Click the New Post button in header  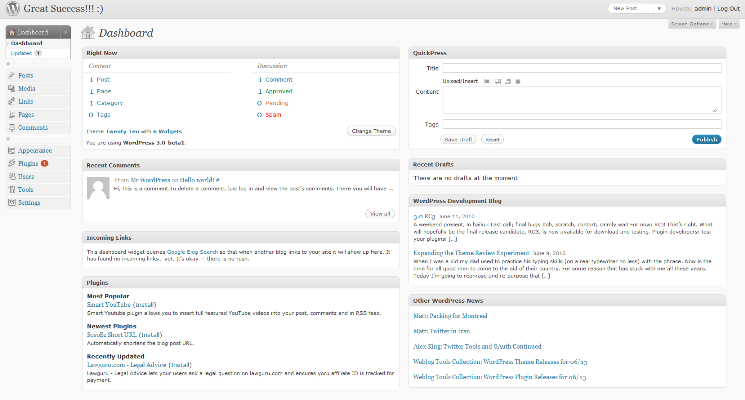[x=631, y=9]
